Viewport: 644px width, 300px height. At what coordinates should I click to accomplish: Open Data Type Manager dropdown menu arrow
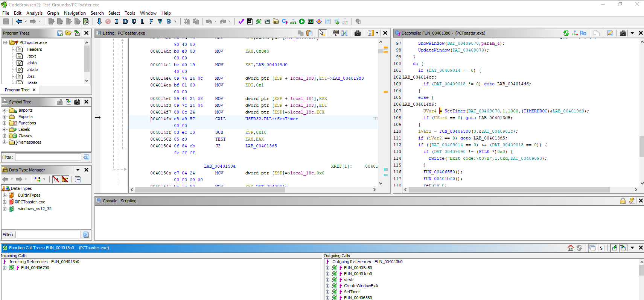78,170
